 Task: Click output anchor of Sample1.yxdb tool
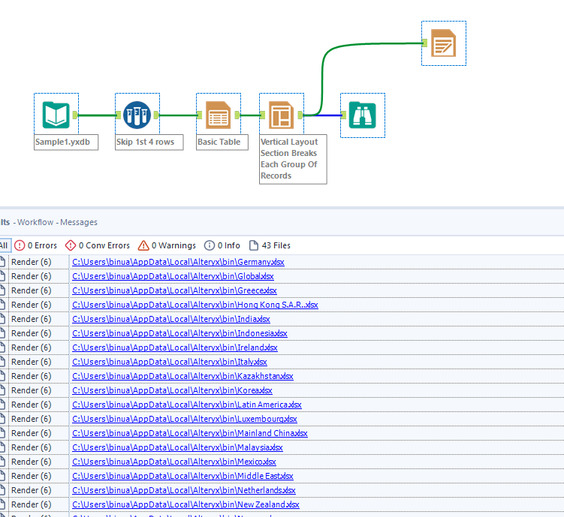[x=75, y=115]
